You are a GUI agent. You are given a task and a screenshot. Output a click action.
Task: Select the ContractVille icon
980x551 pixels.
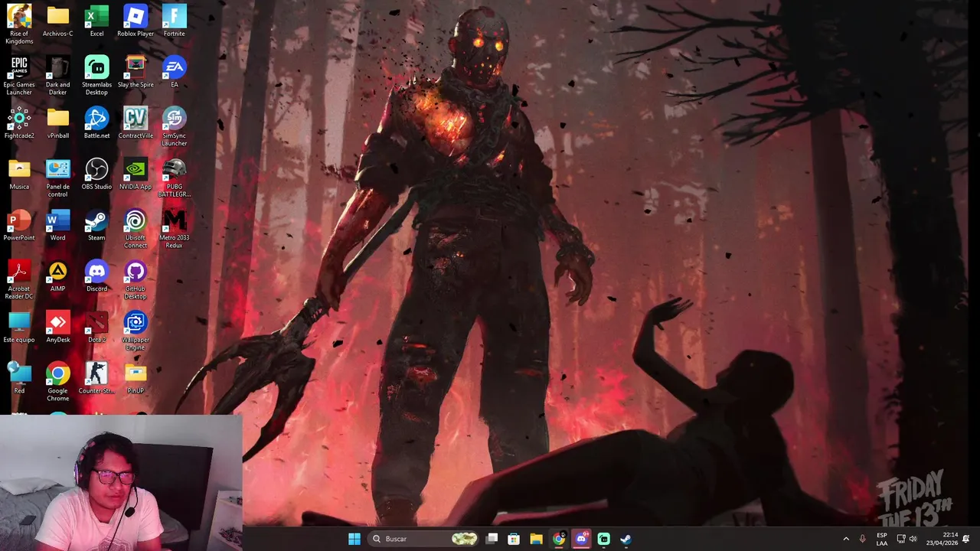point(136,122)
